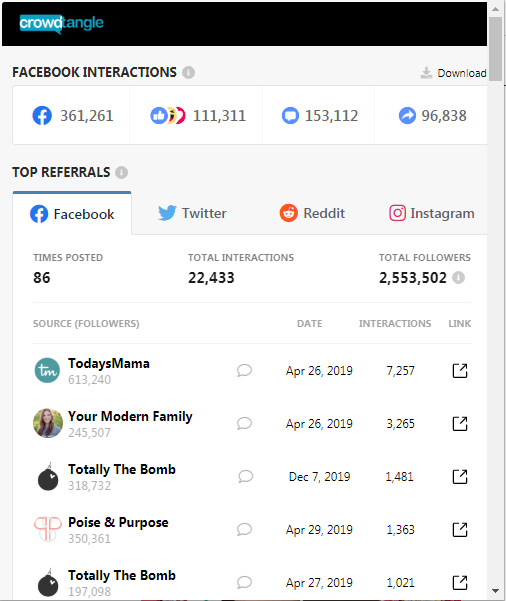The height and width of the screenshot is (601, 506).
Task: Show message bubble for TodaysMama post
Action: click(x=244, y=371)
